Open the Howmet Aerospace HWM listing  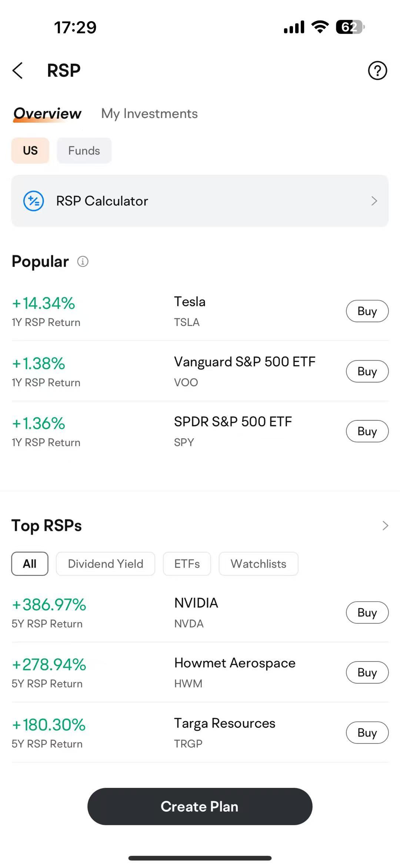pyautogui.click(x=200, y=672)
